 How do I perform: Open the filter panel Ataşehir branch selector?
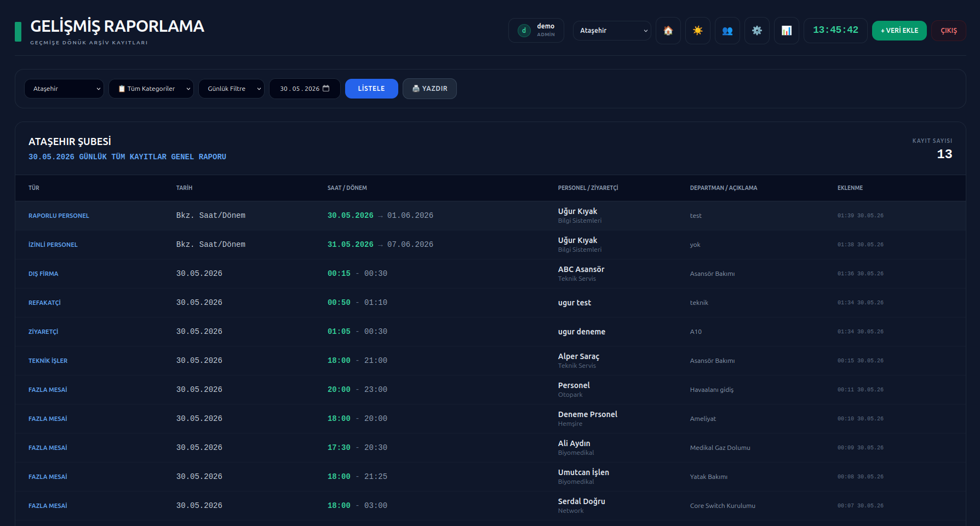pyautogui.click(x=64, y=89)
